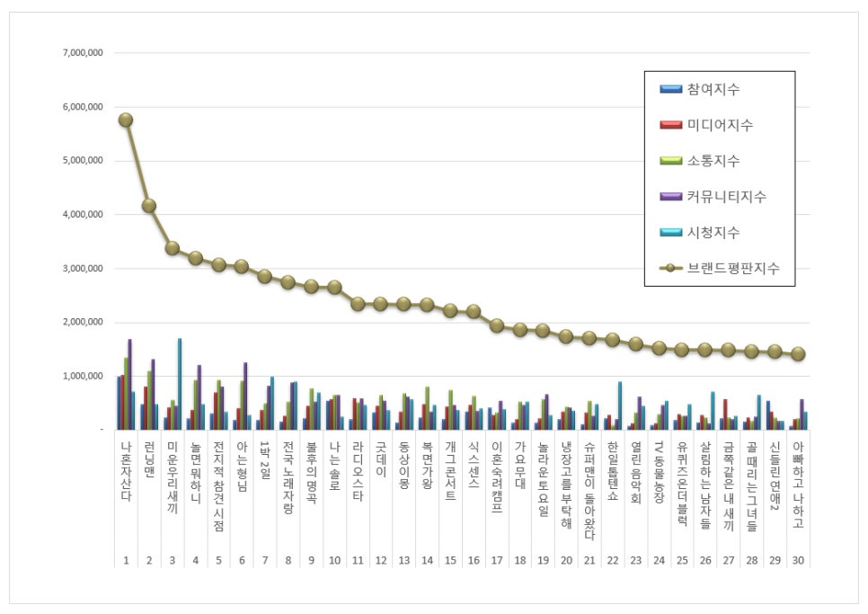Screen dimensions: 868x614
Task: Click the line marker above 나혼자산다
Action: pyautogui.click(x=126, y=120)
